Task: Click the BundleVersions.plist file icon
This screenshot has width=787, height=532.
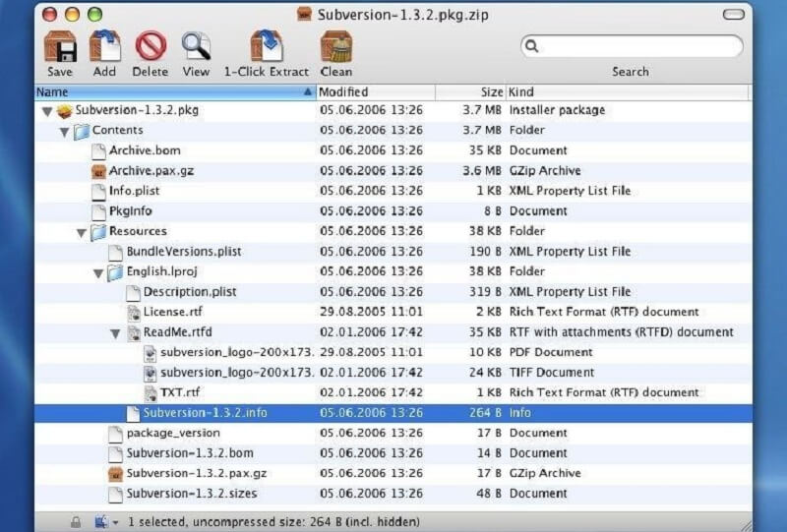Action: click(115, 253)
